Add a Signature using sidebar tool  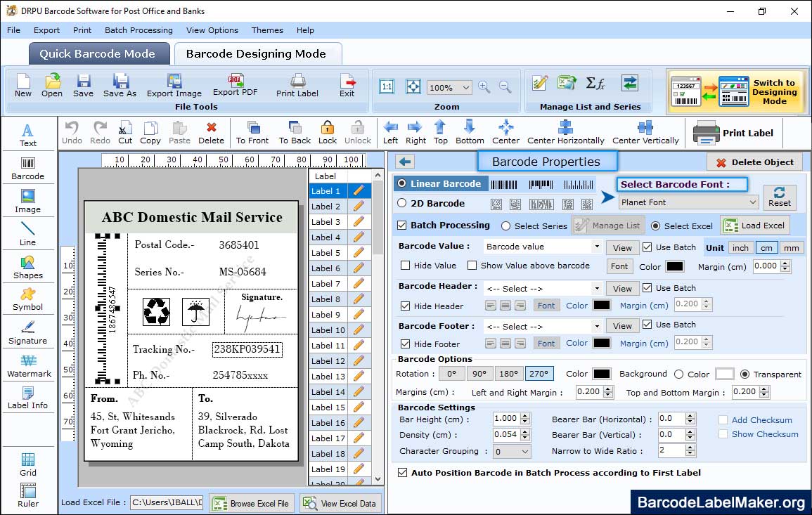(x=28, y=333)
